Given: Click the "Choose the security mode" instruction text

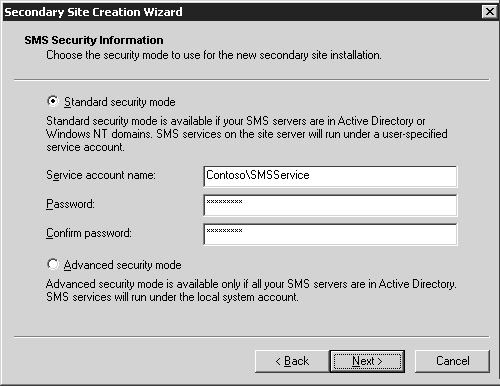Looking at the screenshot, I should coord(214,55).
